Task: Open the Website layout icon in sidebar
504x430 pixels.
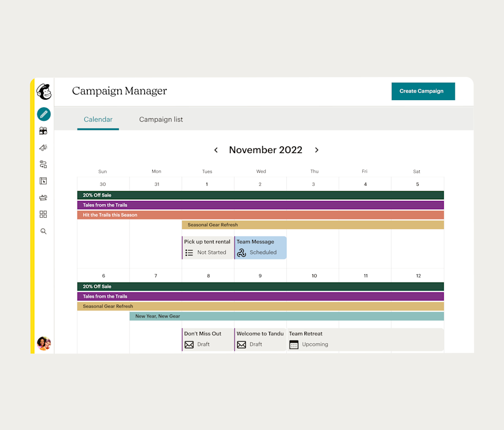Action: click(43, 181)
